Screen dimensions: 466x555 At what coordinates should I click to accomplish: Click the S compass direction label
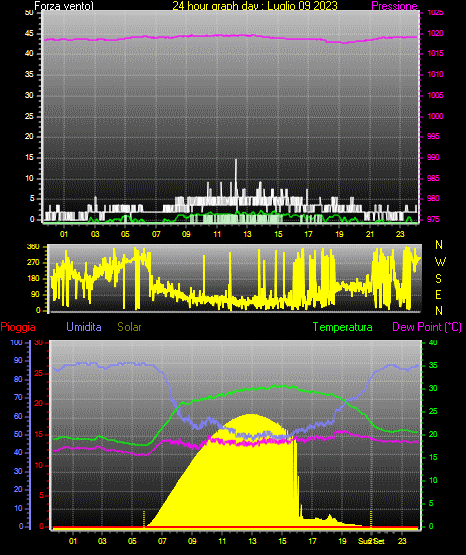(438, 279)
